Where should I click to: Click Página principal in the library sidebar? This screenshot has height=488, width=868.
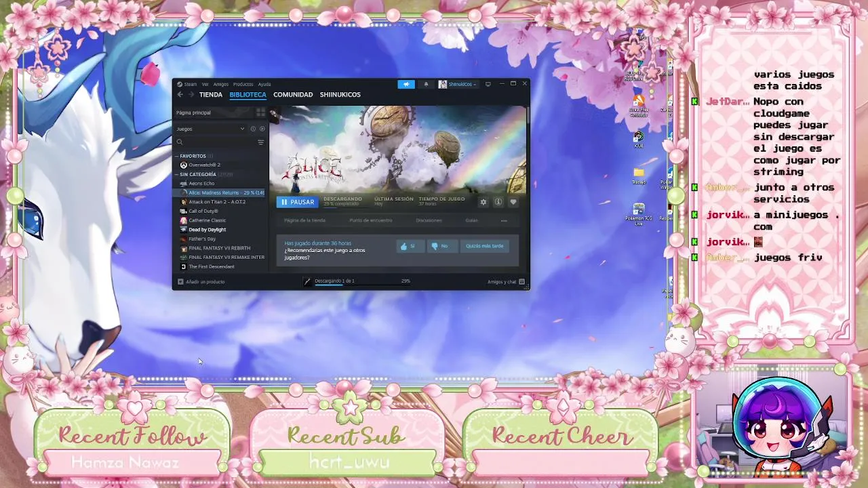(193, 113)
